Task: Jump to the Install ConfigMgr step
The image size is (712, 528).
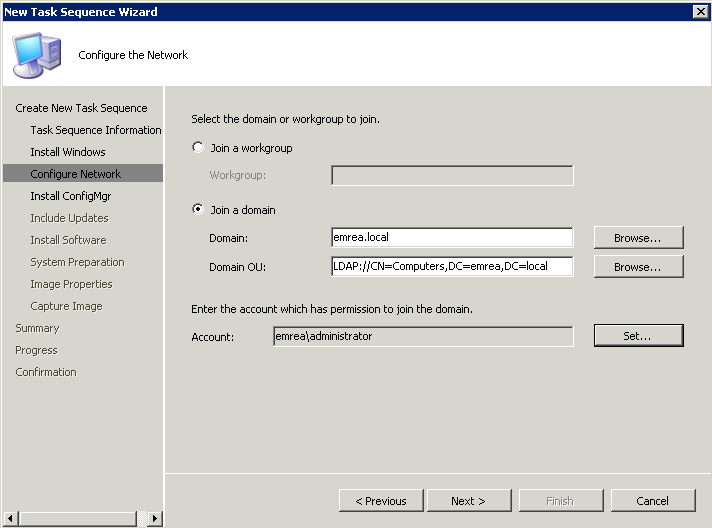Action: [x=70, y=196]
